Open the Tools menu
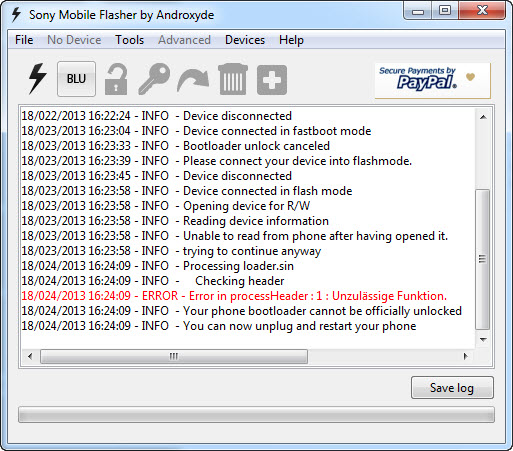513x451 pixels. [x=130, y=40]
